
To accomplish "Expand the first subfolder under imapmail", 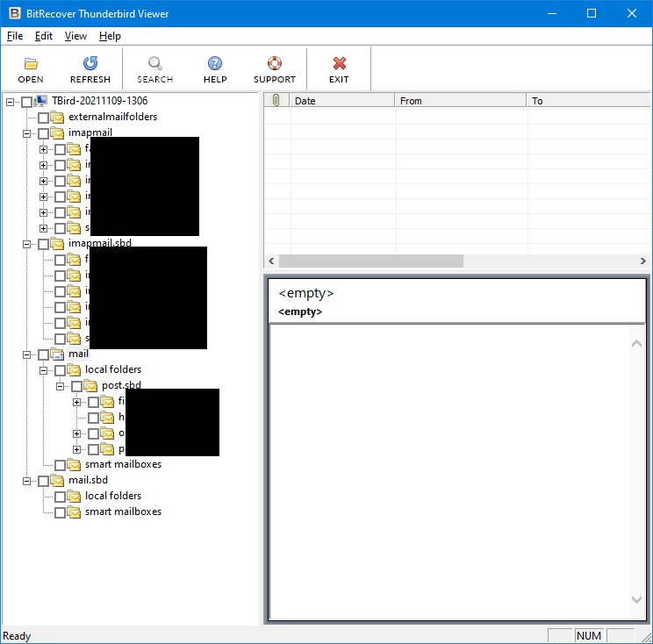I will 43,149.
